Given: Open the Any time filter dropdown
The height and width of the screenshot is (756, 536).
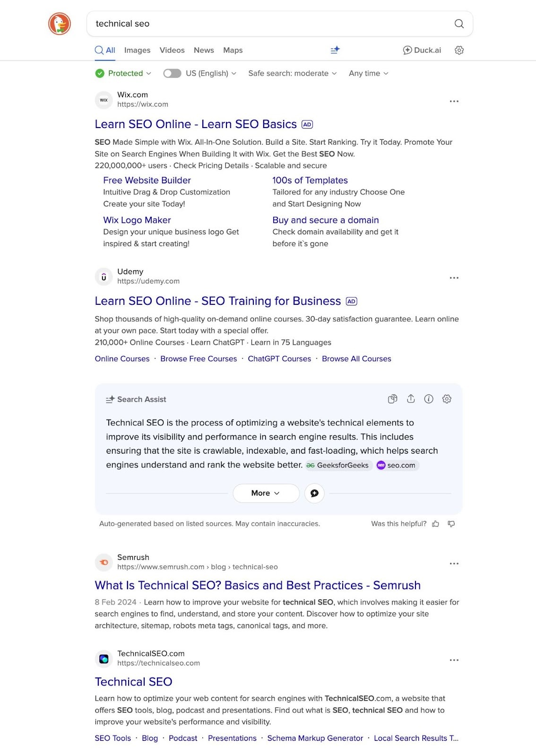Looking at the screenshot, I should tap(368, 73).
